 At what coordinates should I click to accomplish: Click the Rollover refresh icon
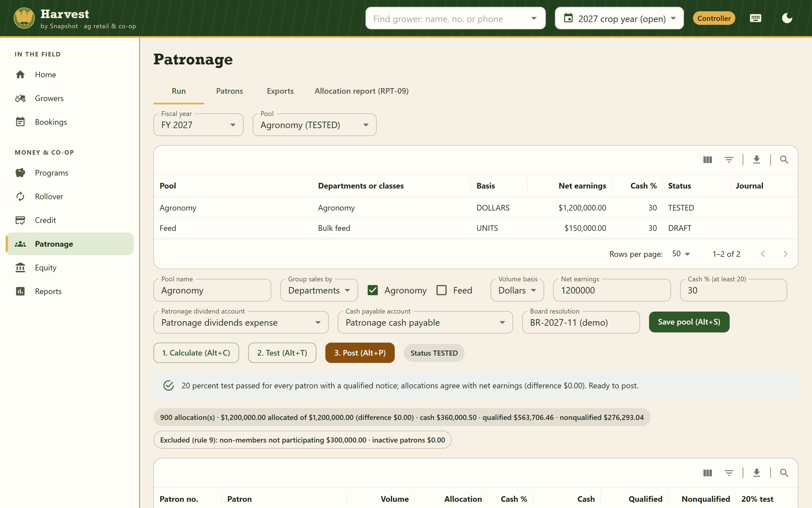pyautogui.click(x=20, y=196)
